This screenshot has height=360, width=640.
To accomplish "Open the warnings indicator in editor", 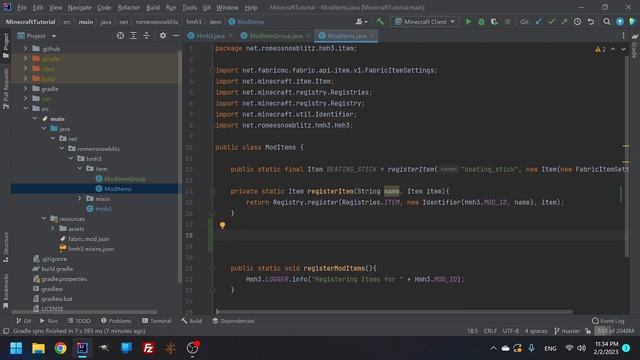I will pyautogui.click(x=600, y=49).
